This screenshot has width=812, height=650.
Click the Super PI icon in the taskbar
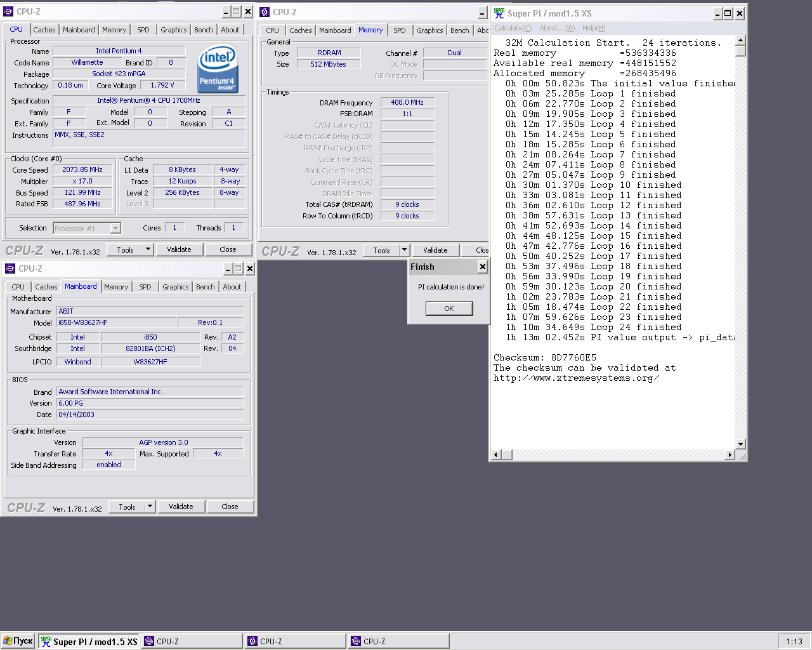click(x=46, y=642)
